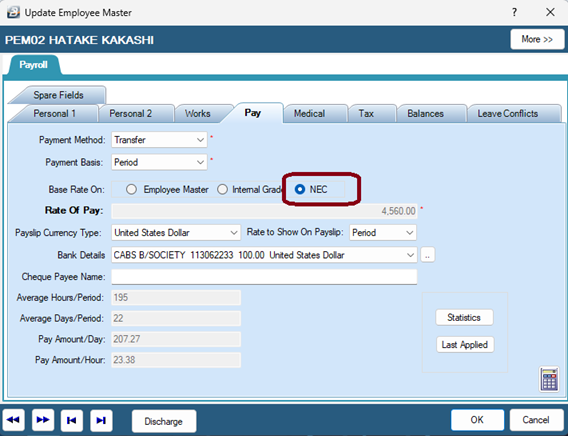This screenshot has height=436, width=568.
Task: Click the help question mark button
Action: click(514, 12)
